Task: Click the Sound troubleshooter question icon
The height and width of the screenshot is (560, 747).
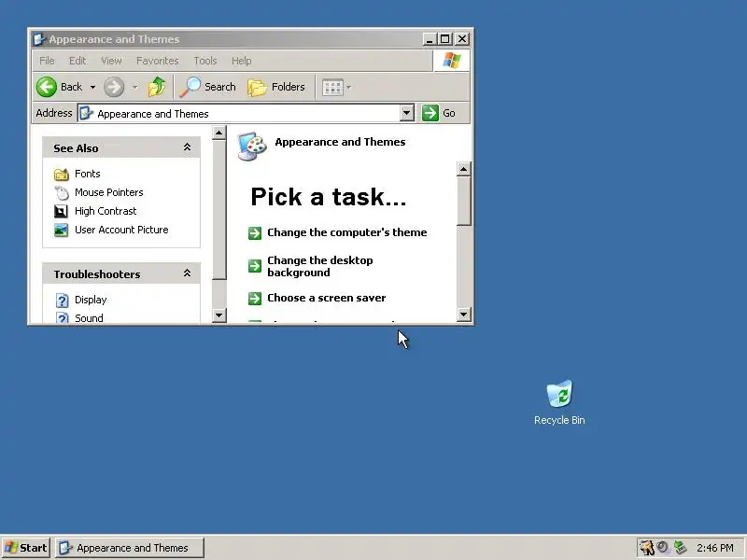Action: [62, 317]
